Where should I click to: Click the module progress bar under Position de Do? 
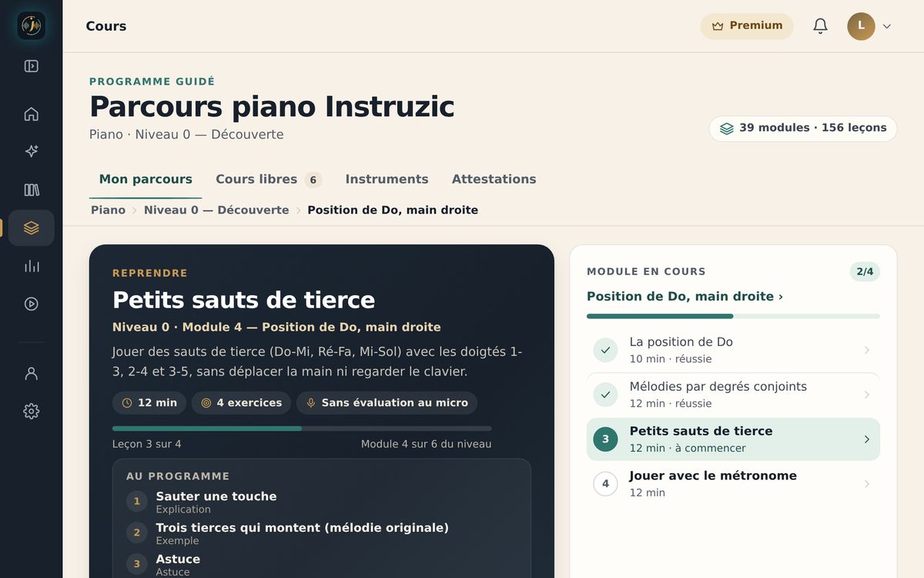[x=733, y=316]
